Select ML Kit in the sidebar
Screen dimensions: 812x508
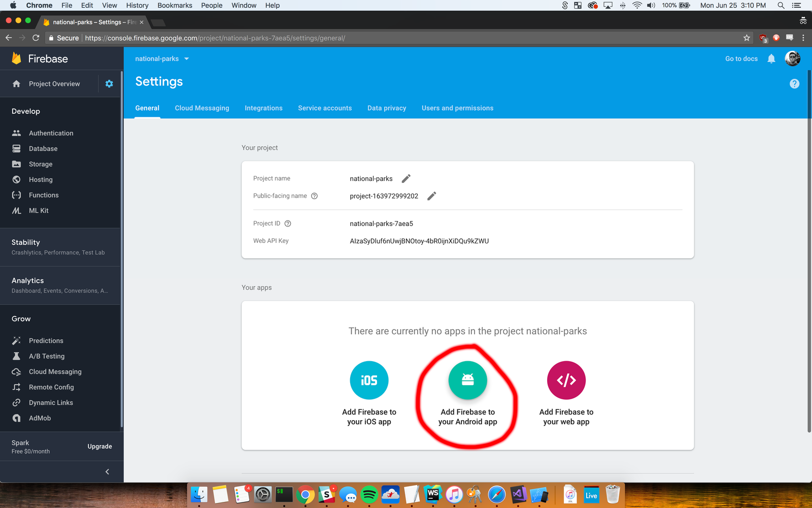(x=39, y=210)
